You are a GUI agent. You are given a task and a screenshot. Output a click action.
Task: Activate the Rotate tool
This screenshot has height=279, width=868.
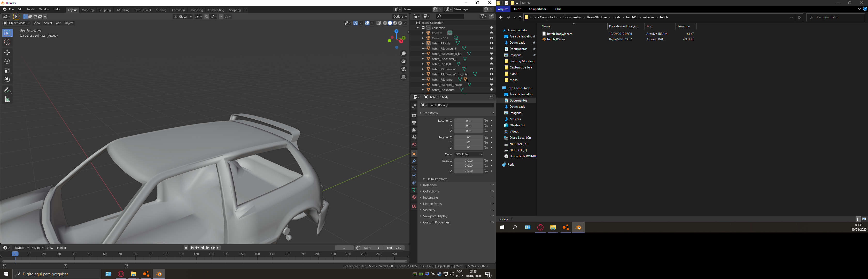[x=7, y=61]
